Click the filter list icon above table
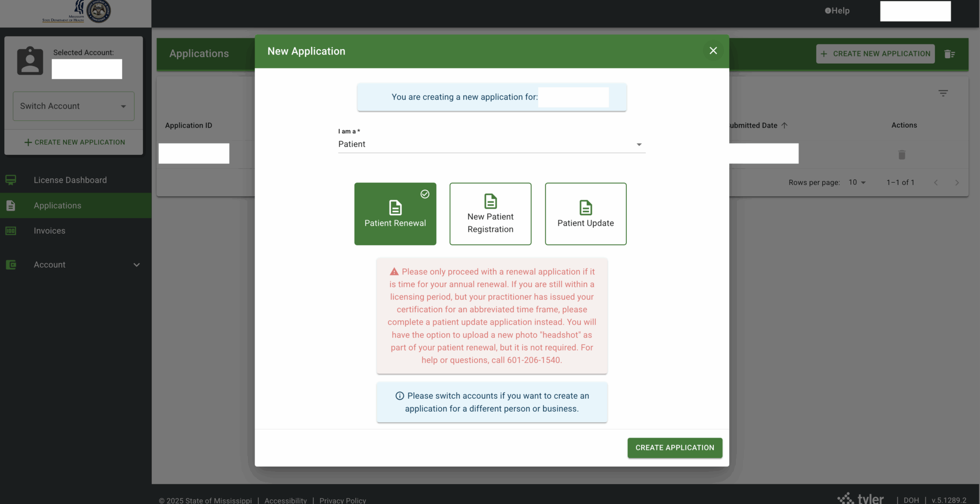 943,93
